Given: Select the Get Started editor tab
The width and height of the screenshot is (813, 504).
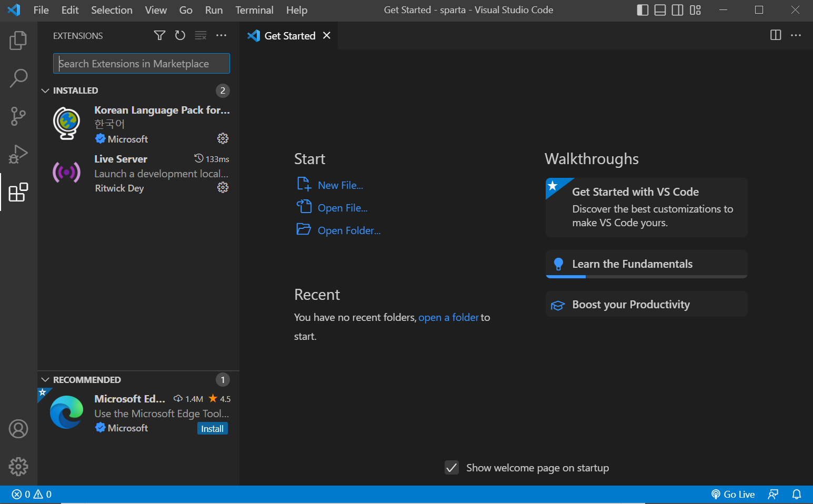Looking at the screenshot, I should (x=289, y=36).
